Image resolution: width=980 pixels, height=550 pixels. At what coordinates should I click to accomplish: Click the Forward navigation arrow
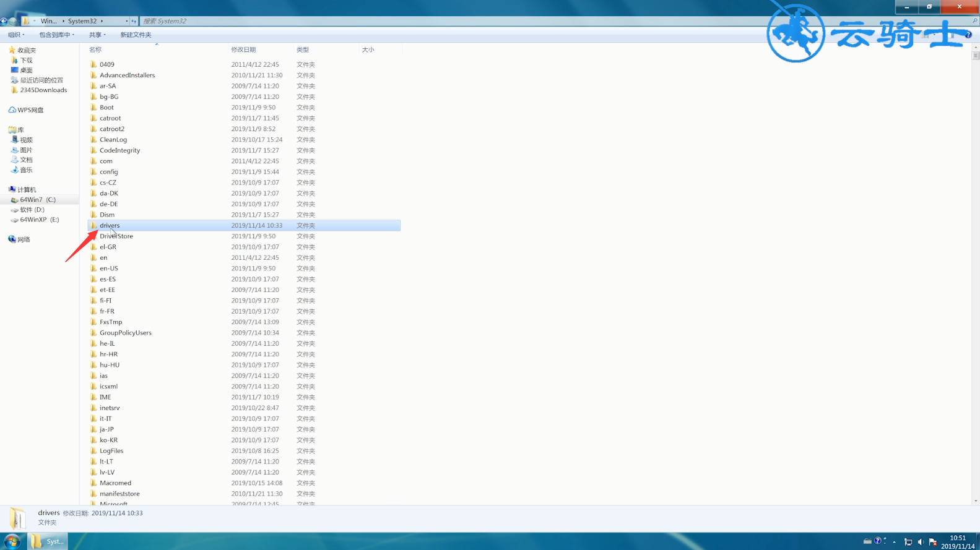tap(12, 21)
